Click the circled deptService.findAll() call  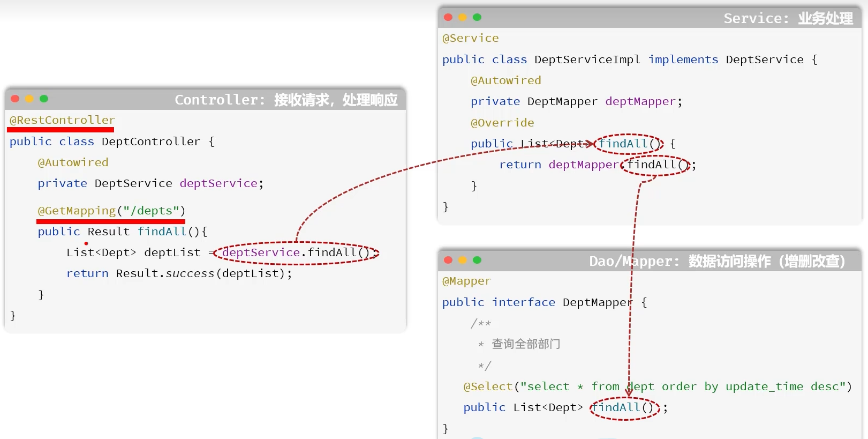click(x=296, y=252)
